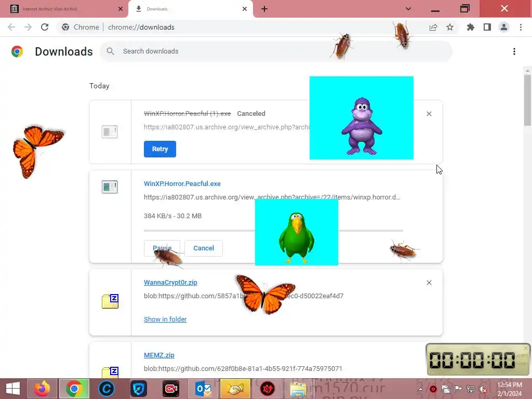Viewport: 532px width, 399px height.
Task: Open the Chrome profile avatar
Action: (x=504, y=27)
